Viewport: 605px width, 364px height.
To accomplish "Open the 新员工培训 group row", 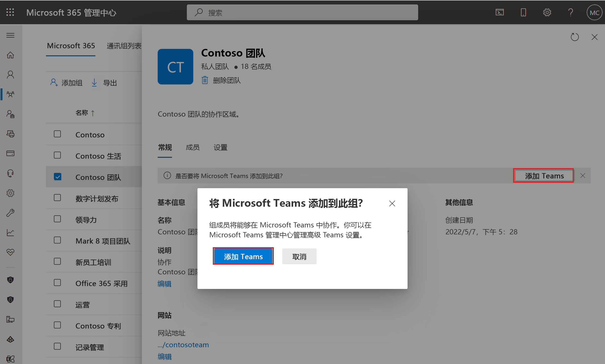I will [x=94, y=262].
